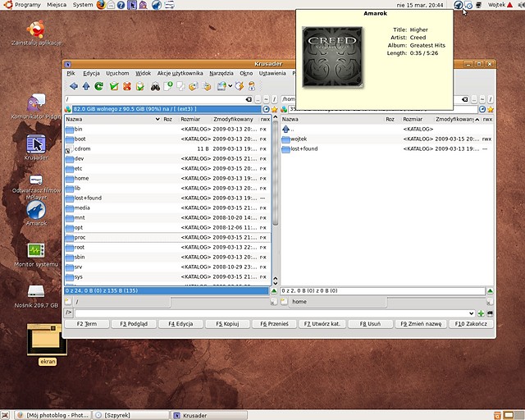Select the home tab in right panel
This screenshot has width=525, height=420.
(335, 302)
